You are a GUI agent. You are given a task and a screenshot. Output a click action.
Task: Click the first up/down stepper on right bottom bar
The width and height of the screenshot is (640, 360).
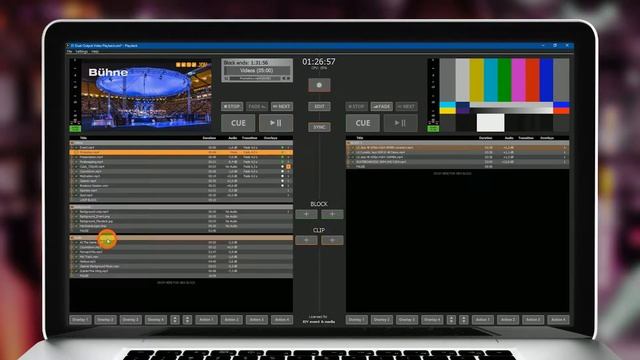pyautogui.click(x=451, y=320)
